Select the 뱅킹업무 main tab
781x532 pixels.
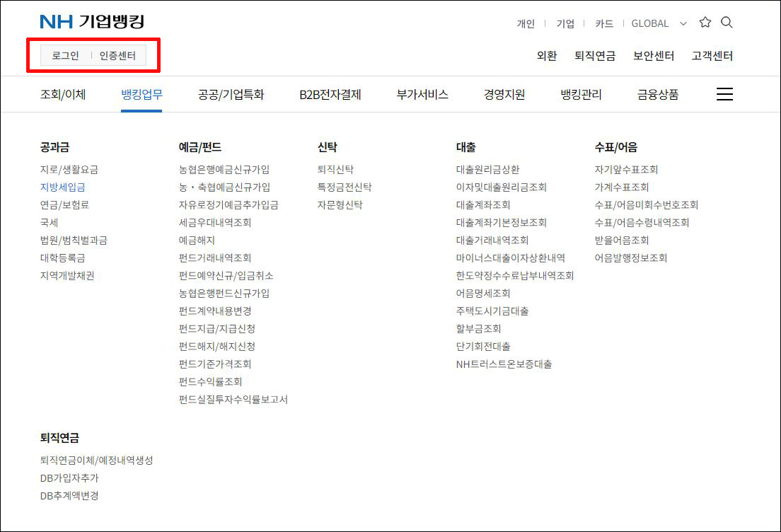point(141,94)
